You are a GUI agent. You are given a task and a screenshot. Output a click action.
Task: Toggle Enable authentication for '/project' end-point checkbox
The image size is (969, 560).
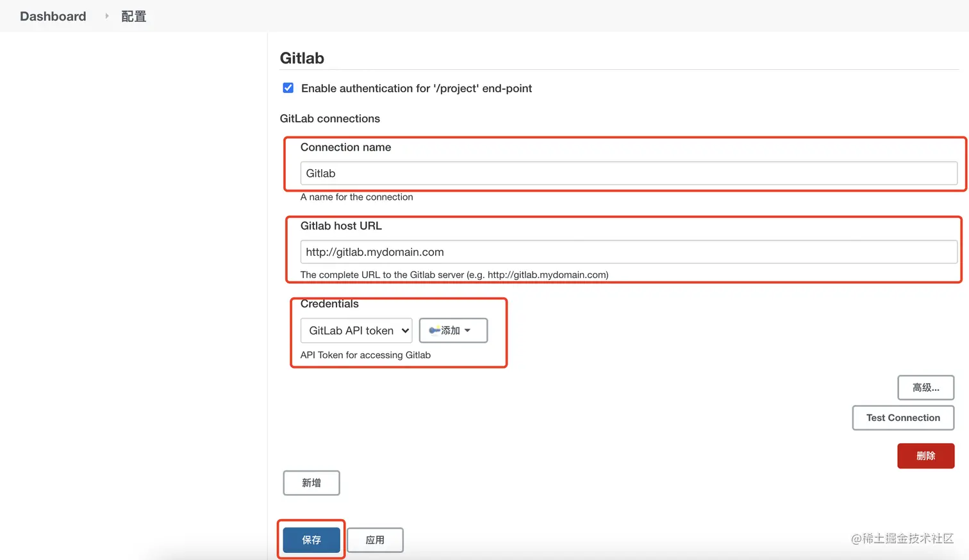point(288,88)
